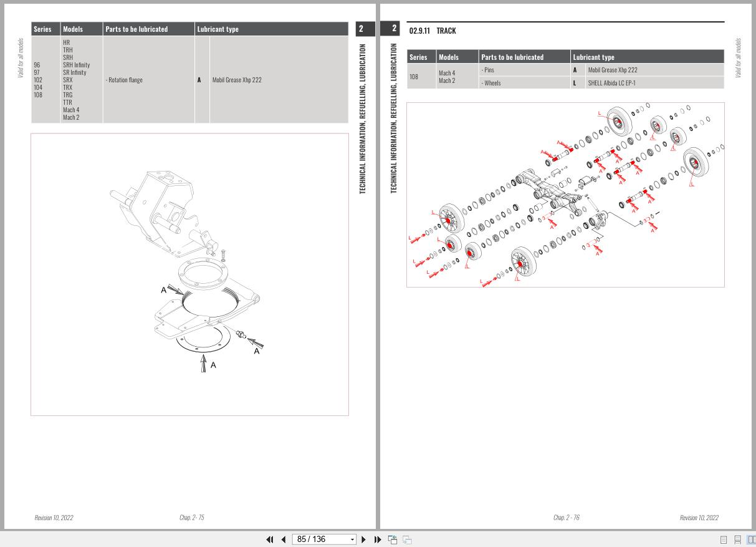
Task: Click the 02.9.11 TRACK heading
Action: 433,31
